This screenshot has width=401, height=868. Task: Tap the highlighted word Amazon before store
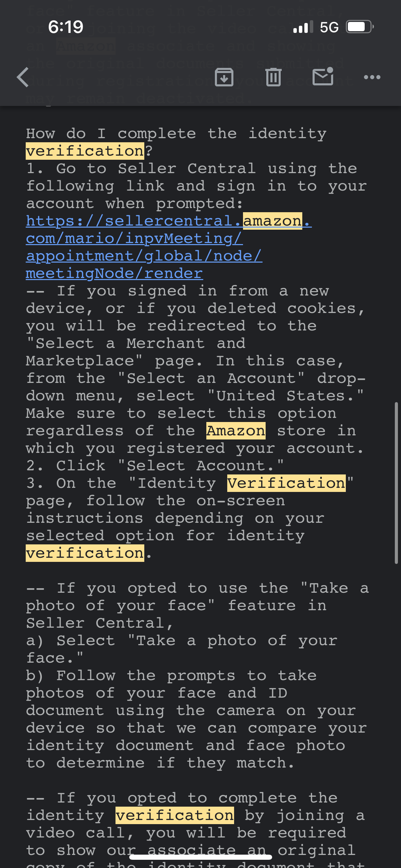(236, 431)
